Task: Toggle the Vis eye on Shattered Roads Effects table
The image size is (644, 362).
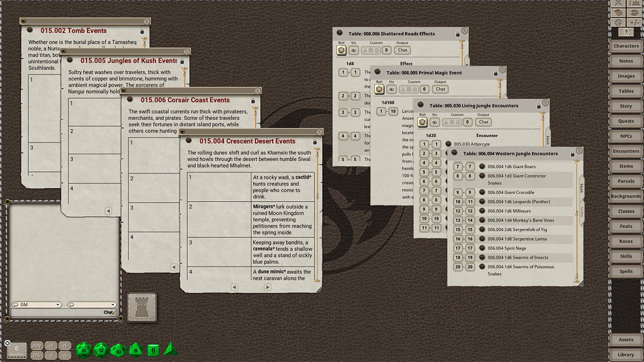Action: click(x=354, y=50)
